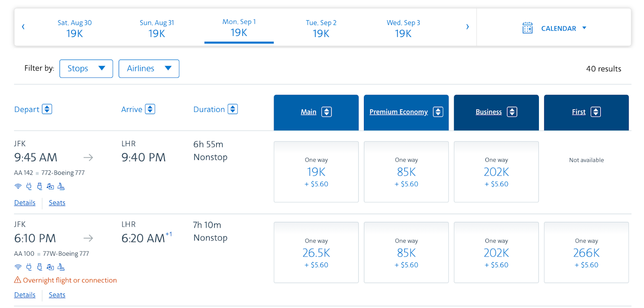Advance dates with right chevron

[467, 27]
